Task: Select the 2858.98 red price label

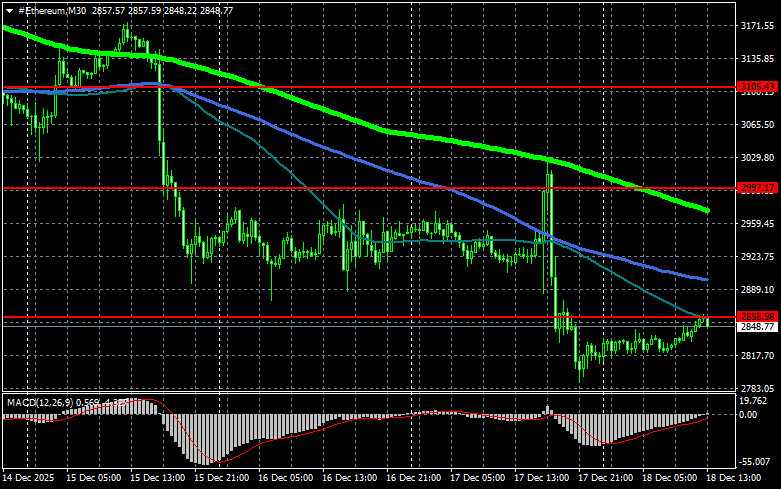Action: tap(757, 316)
